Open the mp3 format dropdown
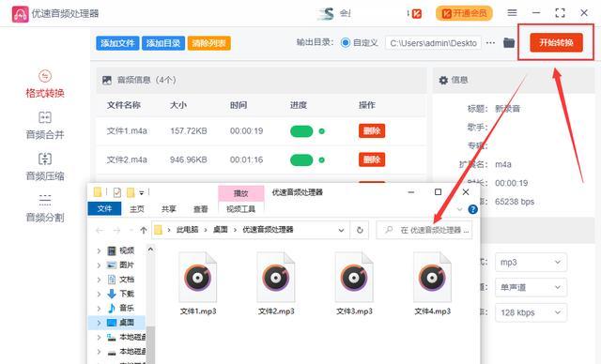 [531, 262]
